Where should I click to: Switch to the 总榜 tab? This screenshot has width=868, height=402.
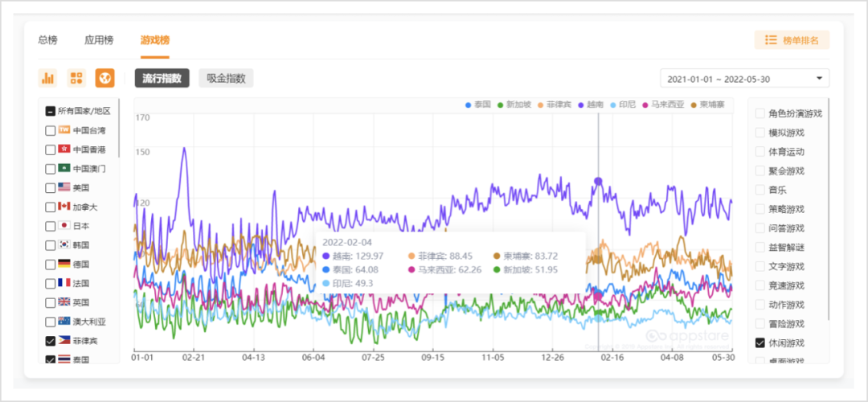47,40
